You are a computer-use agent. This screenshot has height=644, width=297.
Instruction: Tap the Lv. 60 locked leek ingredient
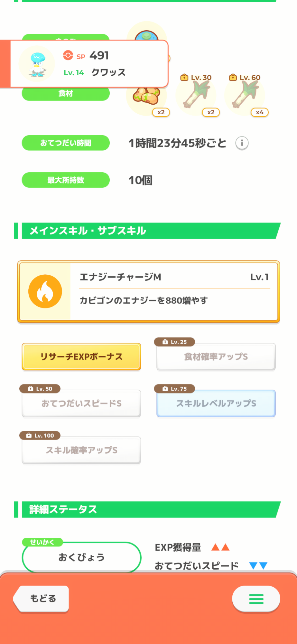[x=245, y=95]
